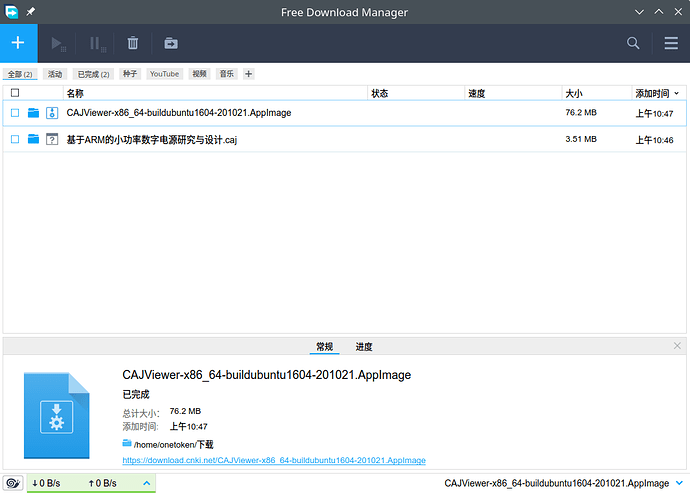Click the upload speed 0 B/s indicator
Screen dimensions: 690x493
(103, 483)
